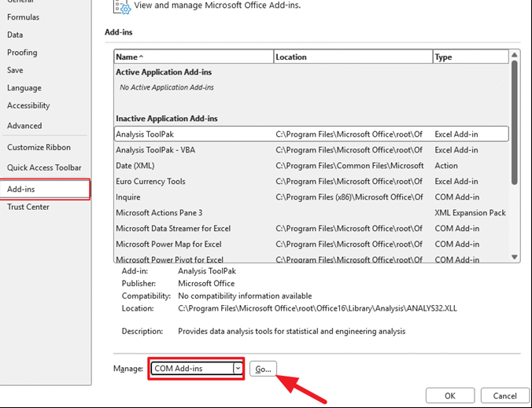Open Accessibility options
The height and width of the screenshot is (408, 532).
pos(28,105)
